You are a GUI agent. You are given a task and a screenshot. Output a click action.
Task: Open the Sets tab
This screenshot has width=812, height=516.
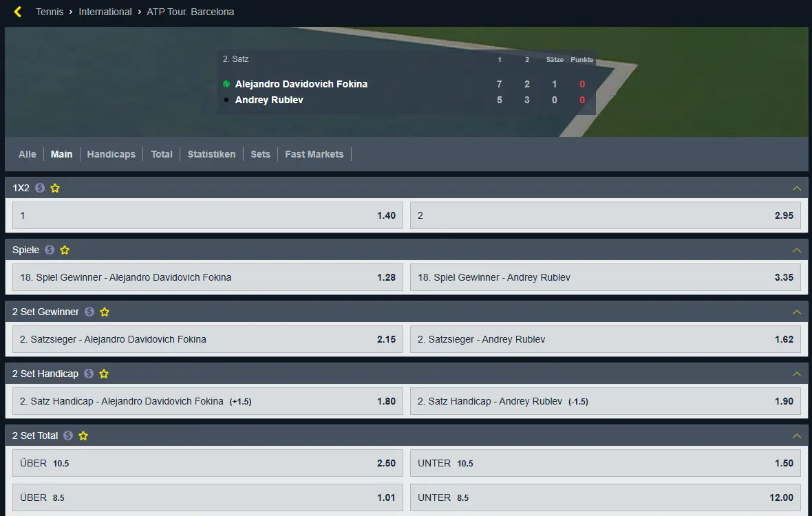[261, 154]
